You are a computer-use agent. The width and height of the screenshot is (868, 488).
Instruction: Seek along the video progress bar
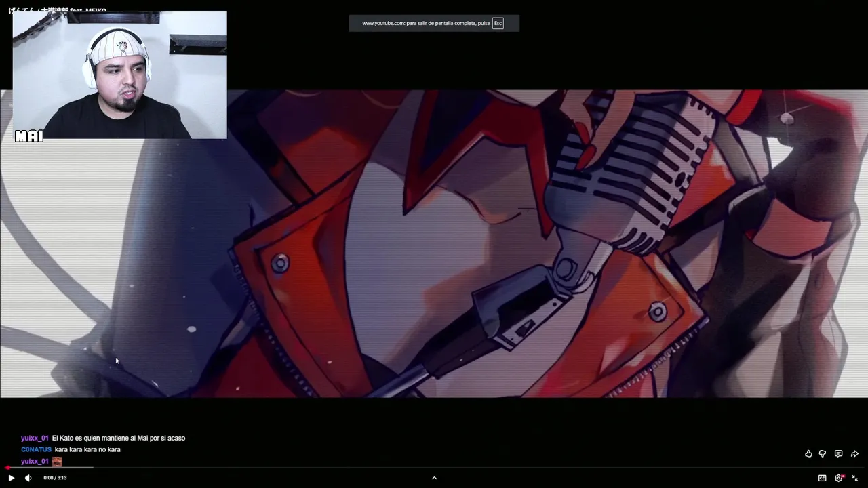coord(434,468)
